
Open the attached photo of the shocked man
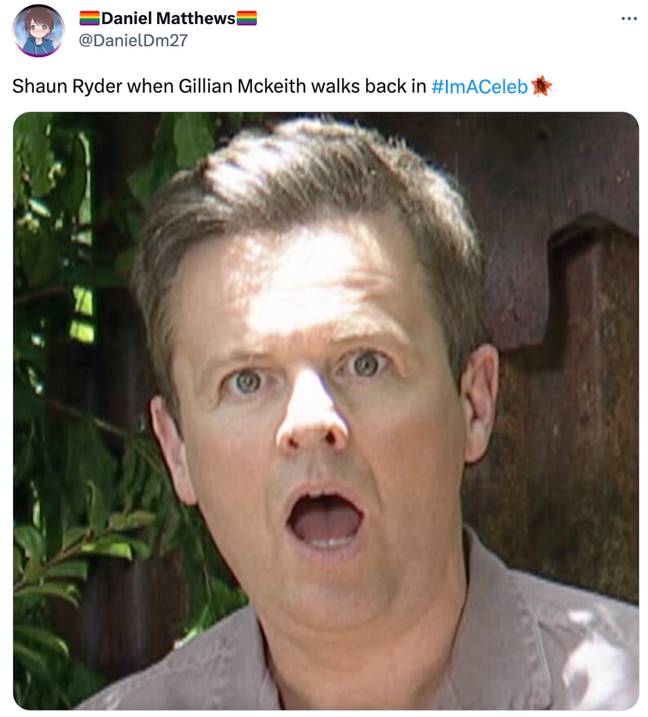coord(326,411)
